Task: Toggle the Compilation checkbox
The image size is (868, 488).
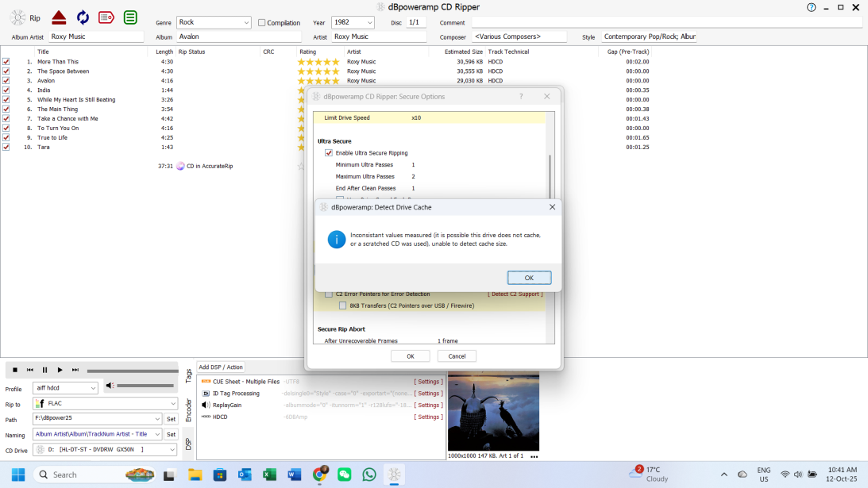Action: (262, 23)
